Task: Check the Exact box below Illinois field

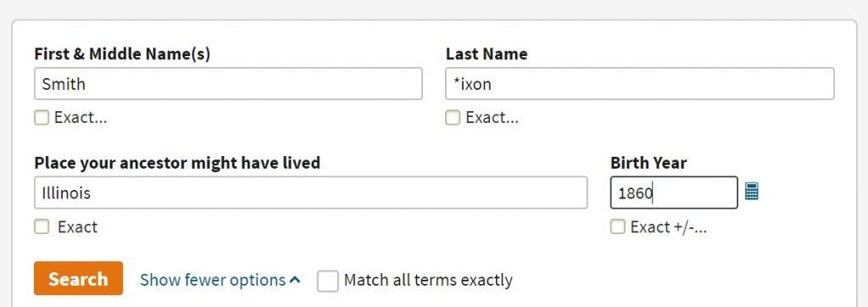Action: 42,226
